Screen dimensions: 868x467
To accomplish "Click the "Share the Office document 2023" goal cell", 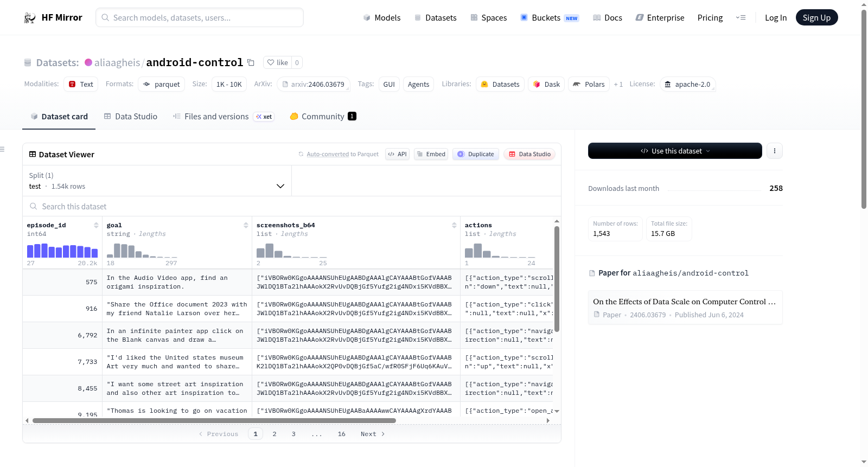I will (x=177, y=309).
